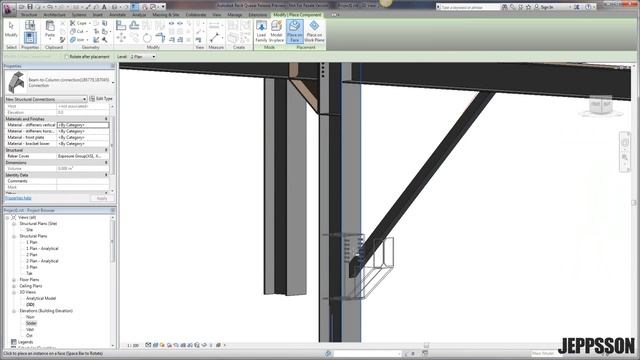Click the Text tool in quick access toolbar

(x=104, y=7)
